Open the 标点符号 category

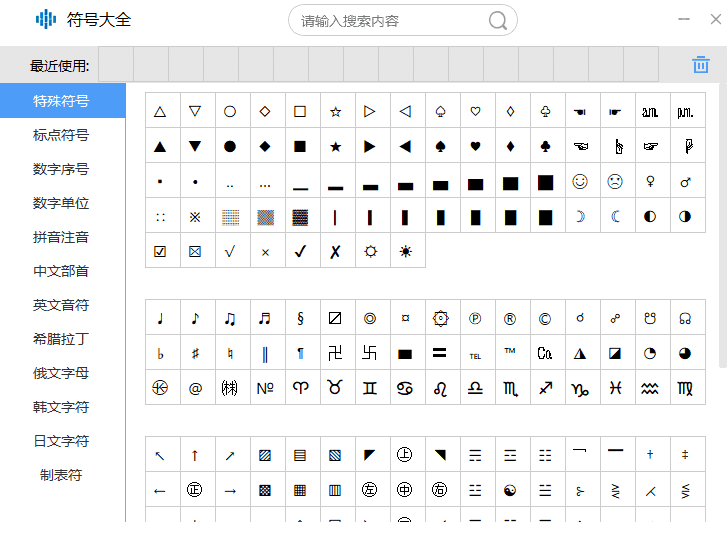coord(61,135)
